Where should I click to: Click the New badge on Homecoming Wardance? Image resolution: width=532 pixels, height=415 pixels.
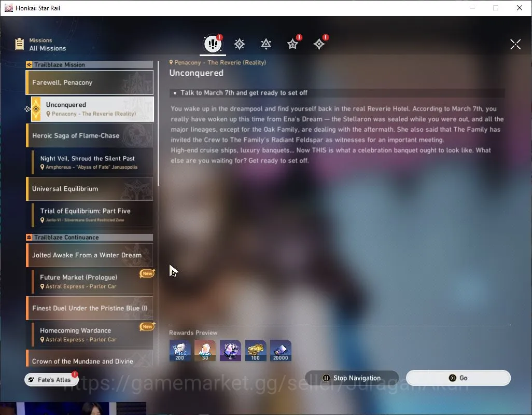pyautogui.click(x=147, y=326)
